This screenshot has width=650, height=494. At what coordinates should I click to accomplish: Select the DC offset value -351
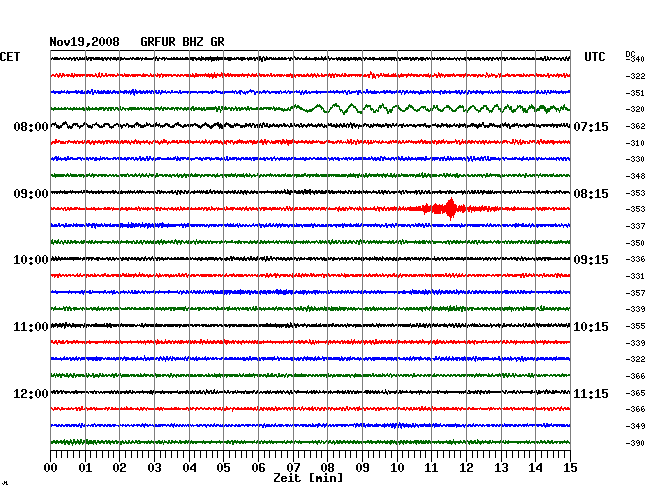(x=635, y=93)
